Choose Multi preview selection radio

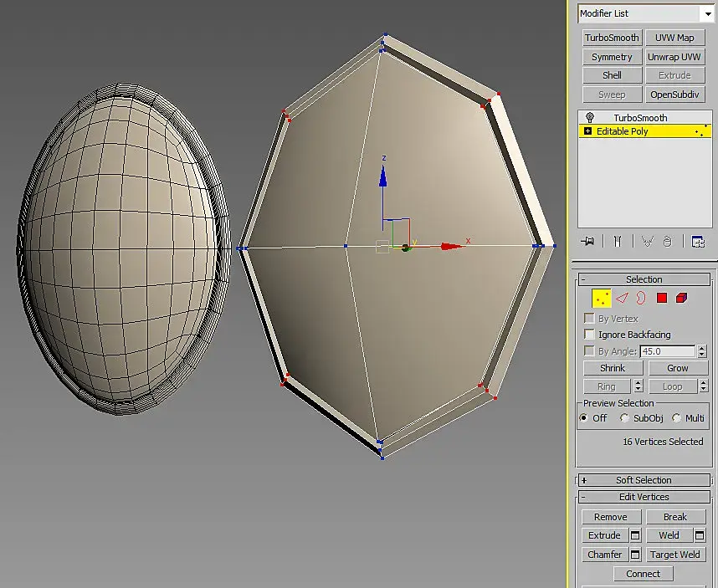[676, 418]
